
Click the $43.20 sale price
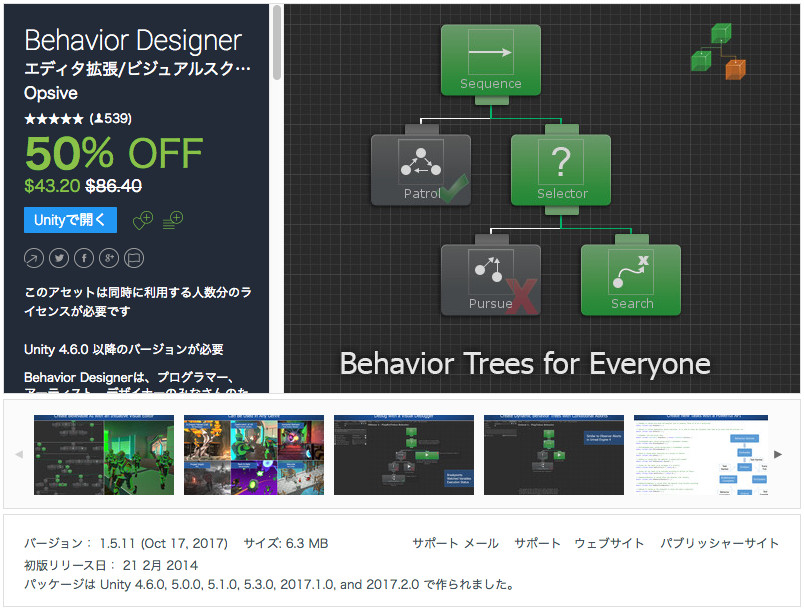tap(52, 186)
